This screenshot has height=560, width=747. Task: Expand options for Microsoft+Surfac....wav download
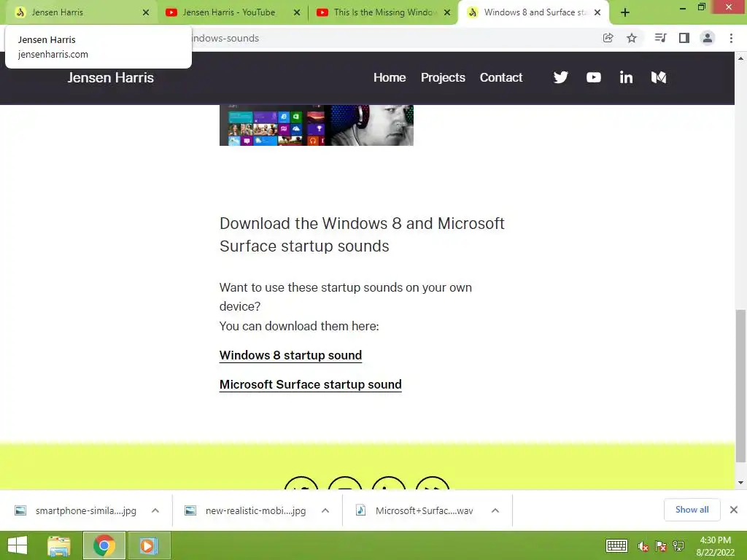[x=495, y=510]
